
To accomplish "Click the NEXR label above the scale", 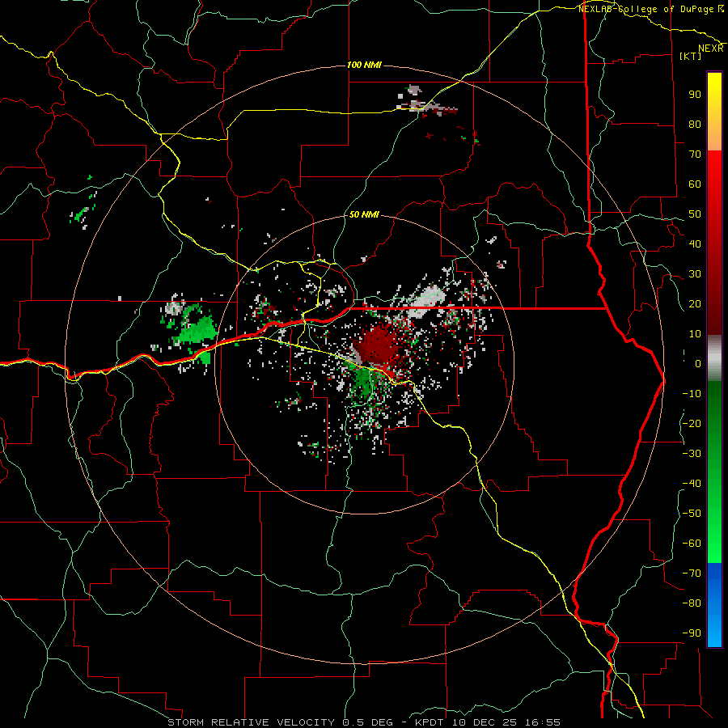I will click(711, 49).
